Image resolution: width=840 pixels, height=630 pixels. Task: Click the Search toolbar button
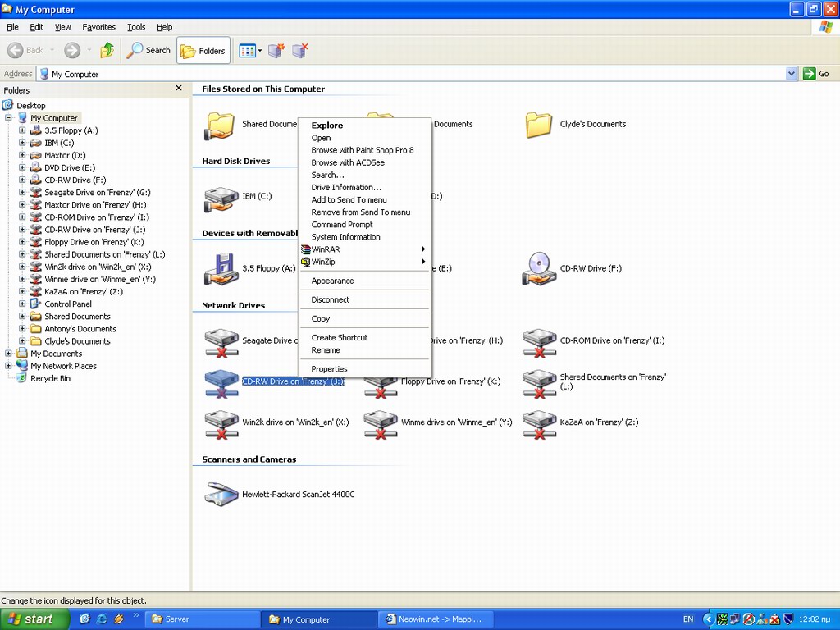[x=148, y=51]
